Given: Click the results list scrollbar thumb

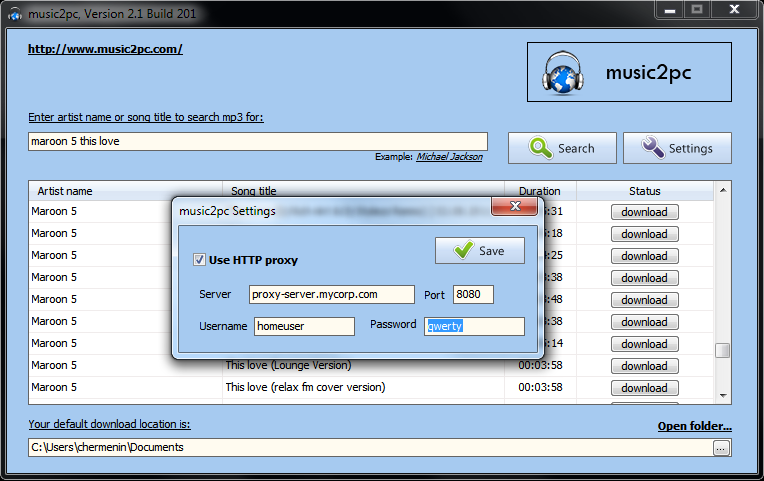Looking at the screenshot, I should coord(723,350).
